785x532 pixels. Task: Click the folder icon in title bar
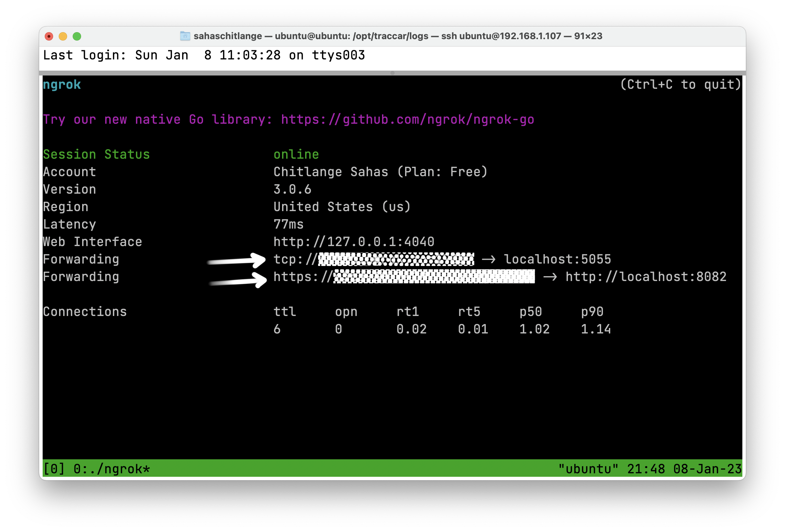pos(185,36)
